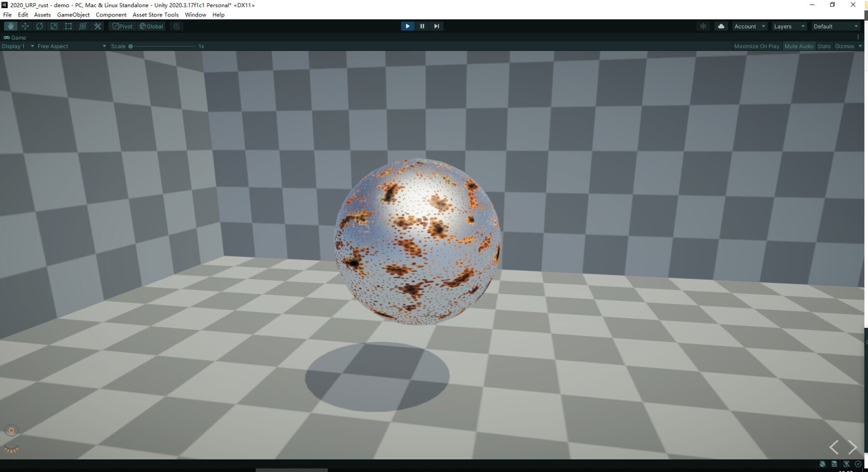This screenshot has width=868, height=472.
Task: Select the Rotate tool
Action: pyautogui.click(x=40, y=26)
